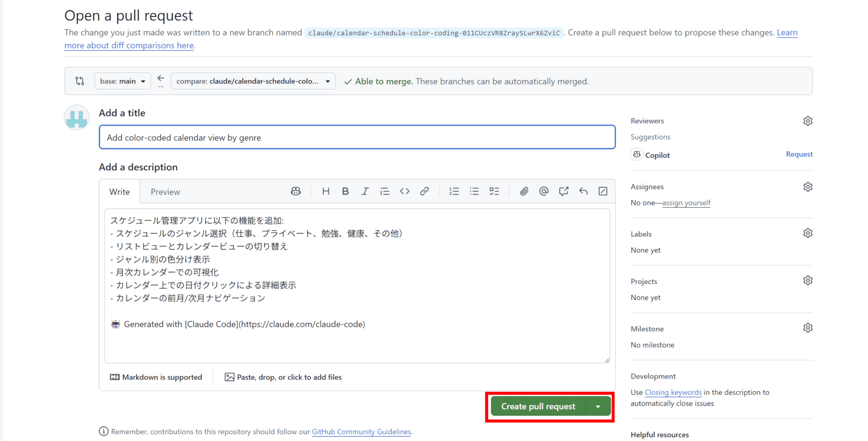Open the Labels settings gear
Screen dimensions: 868x441
pyautogui.click(x=807, y=233)
